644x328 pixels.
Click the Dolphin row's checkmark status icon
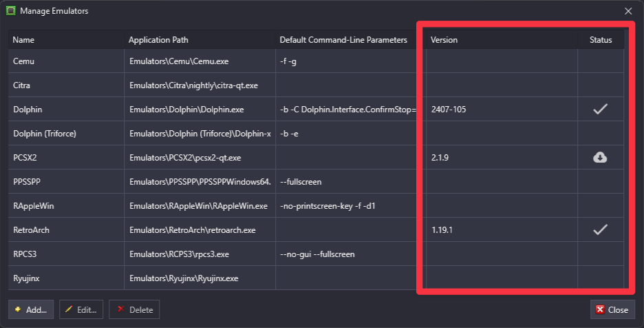pos(600,109)
